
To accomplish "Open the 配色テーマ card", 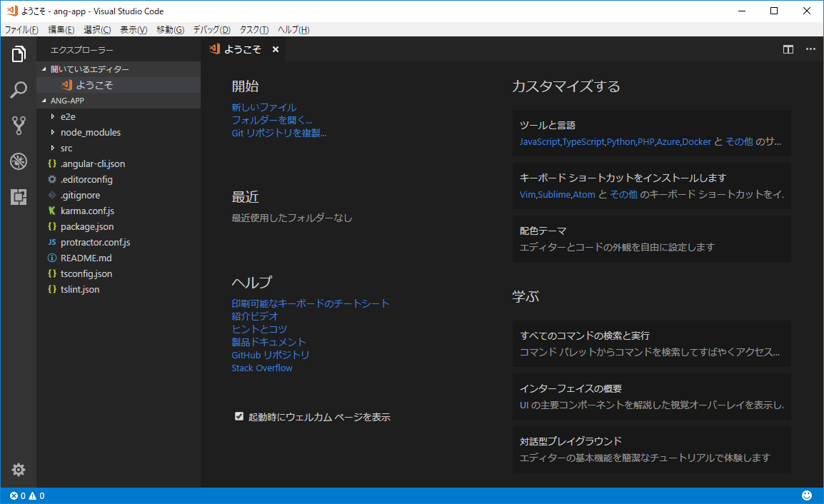I will click(x=652, y=238).
